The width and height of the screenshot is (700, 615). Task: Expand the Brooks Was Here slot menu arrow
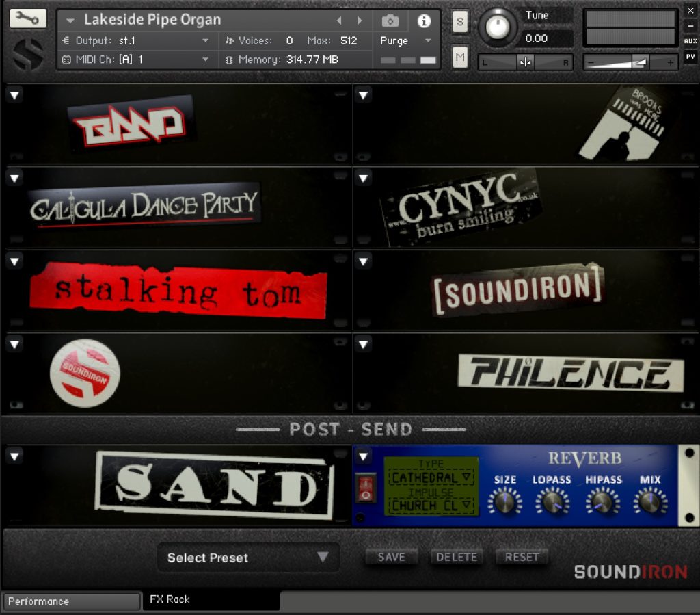364,95
